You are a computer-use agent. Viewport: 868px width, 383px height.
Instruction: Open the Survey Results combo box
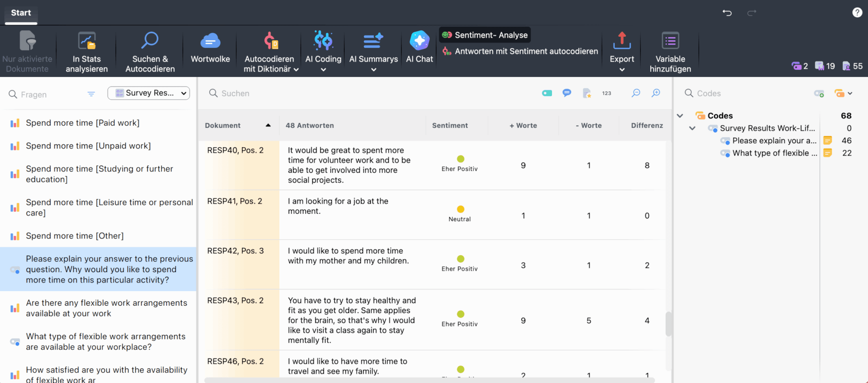point(148,93)
